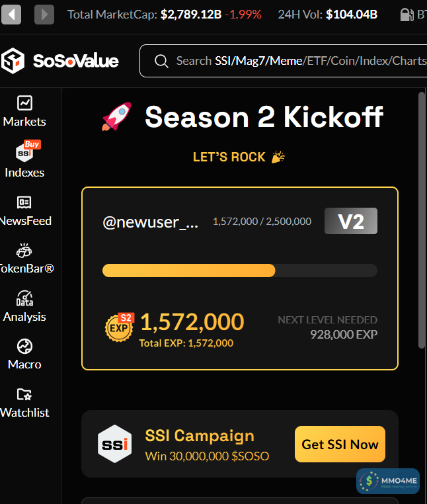Open the Markets sidebar icon
This screenshot has height=504, width=427.
tap(24, 103)
